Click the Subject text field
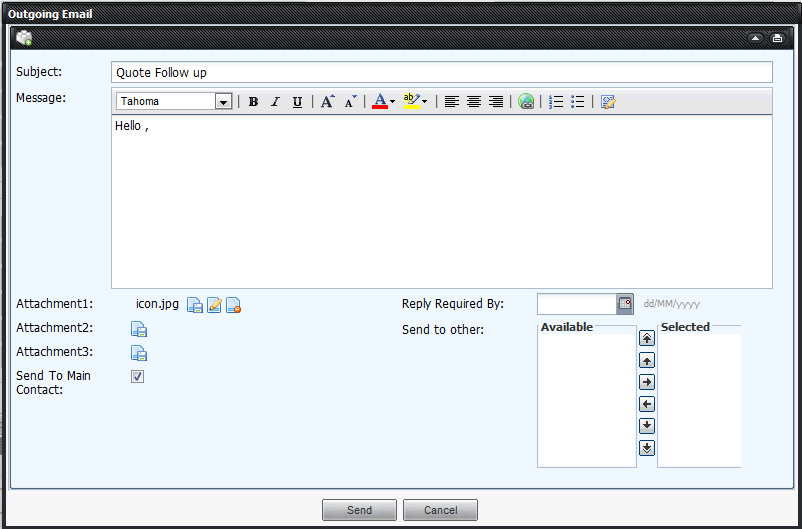802x529 pixels. pyautogui.click(x=441, y=73)
